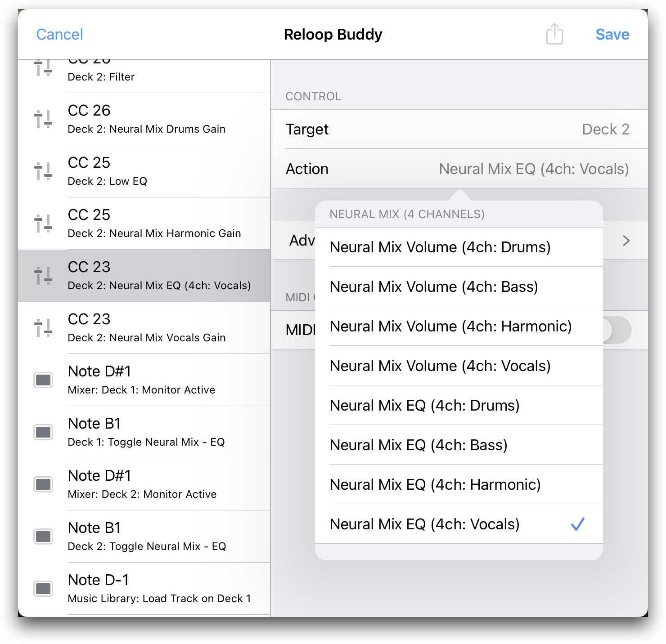Choose Neural Mix EQ (4ch: Bass)
Viewport: 666px width, 644px height.
(459, 445)
